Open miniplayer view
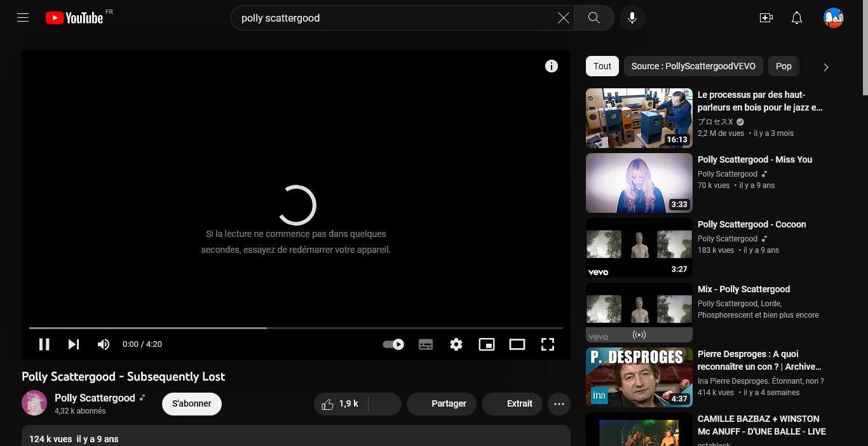868x446 pixels. [x=486, y=344]
